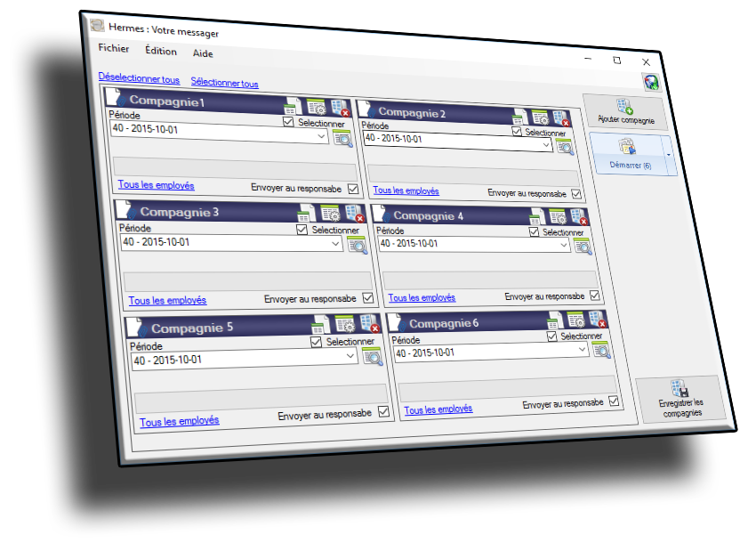This screenshot has width=756, height=559.
Task: Click the delete company icon of Compagnie 2
Action: 561,117
